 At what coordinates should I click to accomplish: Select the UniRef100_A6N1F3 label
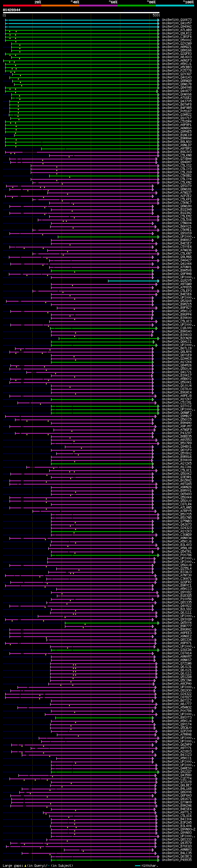click(x=177, y=61)
